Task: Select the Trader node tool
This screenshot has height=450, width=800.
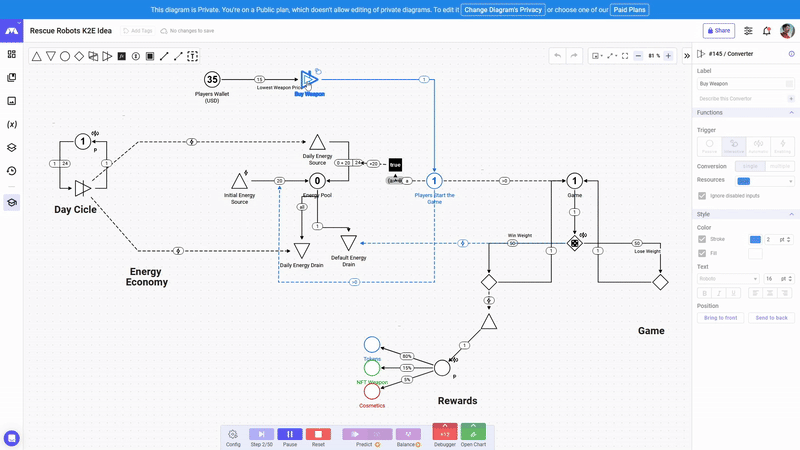Action: (93, 56)
